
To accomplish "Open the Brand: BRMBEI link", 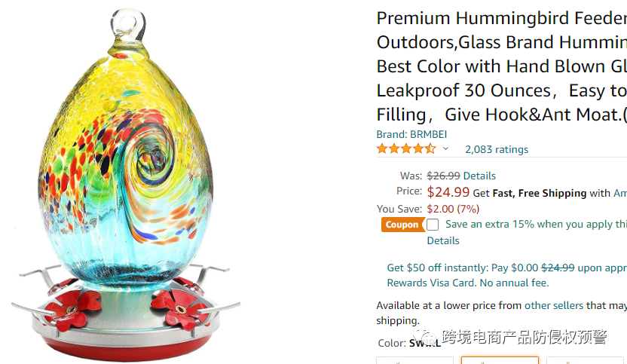I will point(411,134).
